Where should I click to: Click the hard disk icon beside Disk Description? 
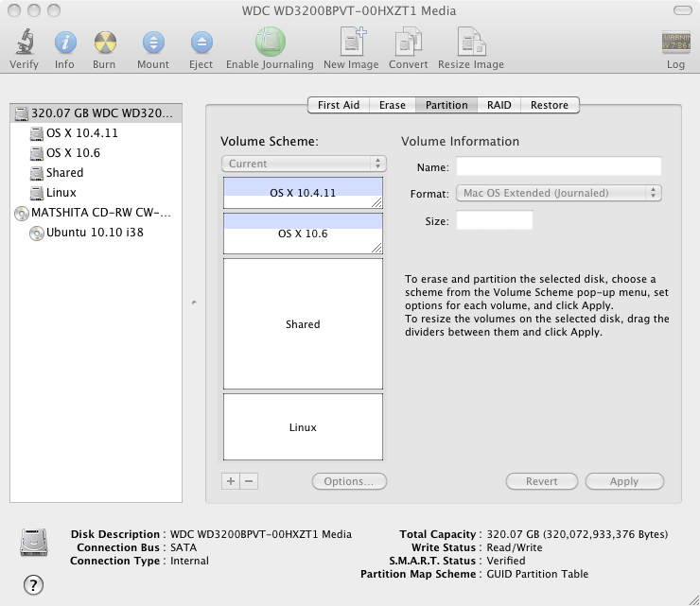pyautogui.click(x=34, y=543)
